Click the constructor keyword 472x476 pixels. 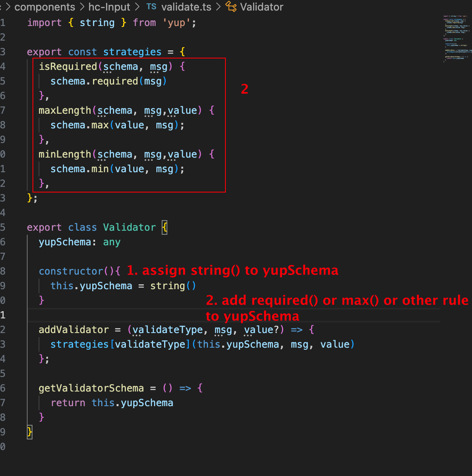71,271
